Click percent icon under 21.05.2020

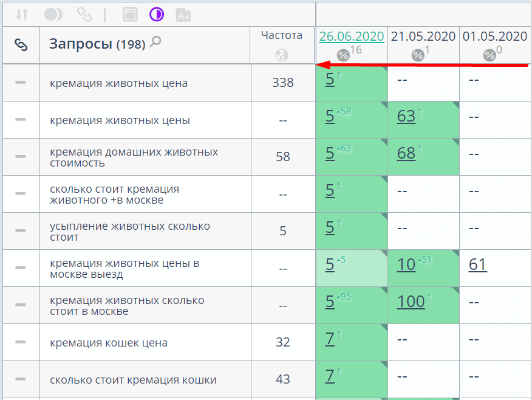click(418, 55)
